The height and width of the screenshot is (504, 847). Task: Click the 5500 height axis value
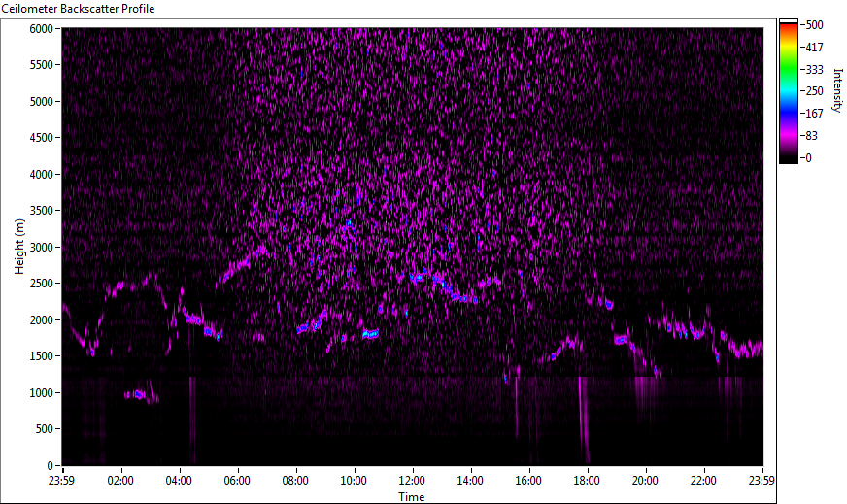coord(41,65)
